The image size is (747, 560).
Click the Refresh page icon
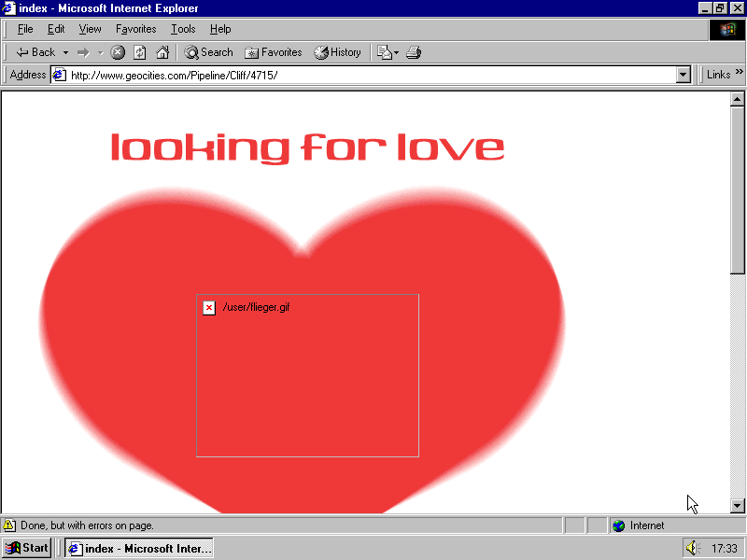[x=140, y=52]
